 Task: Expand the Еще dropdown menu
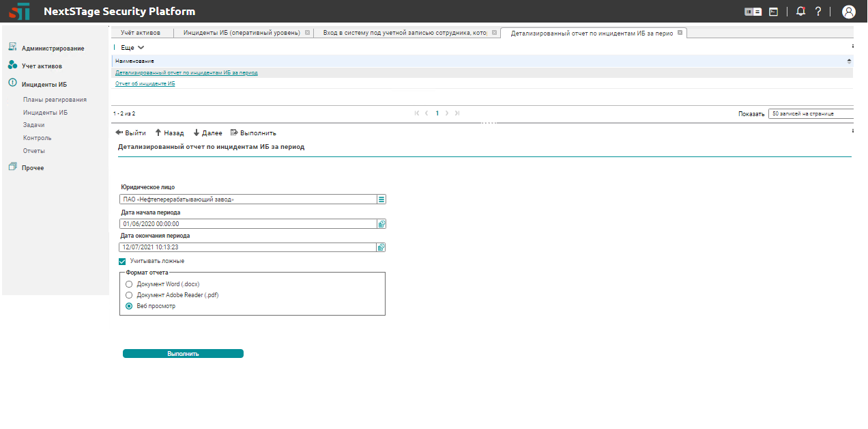[x=132, y=48]
